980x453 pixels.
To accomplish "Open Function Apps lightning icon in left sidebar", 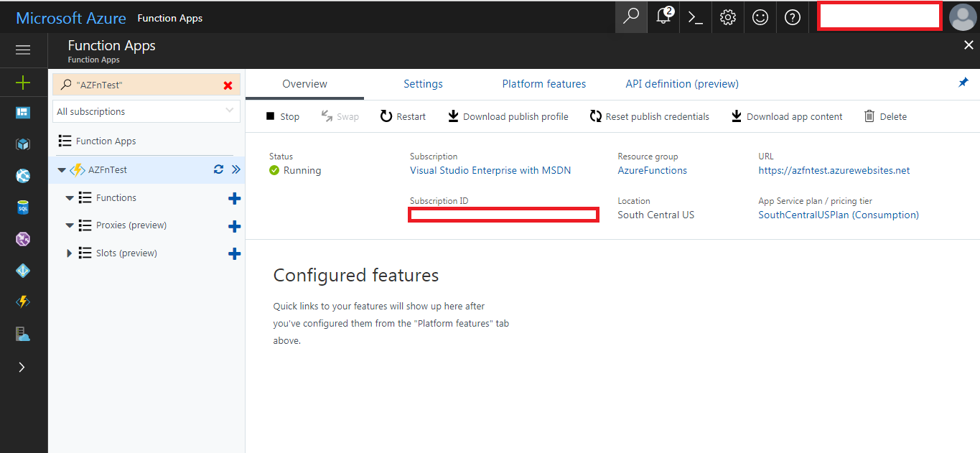I will [23, 302].
